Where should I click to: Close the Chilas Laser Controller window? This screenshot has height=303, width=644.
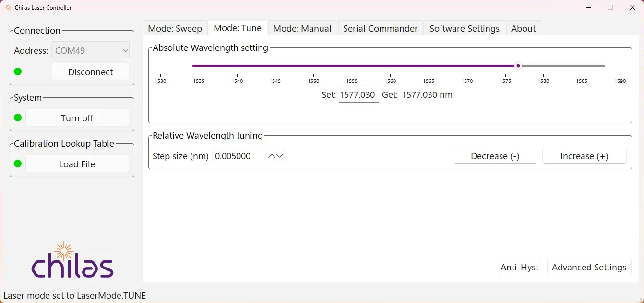click(632, 7)
